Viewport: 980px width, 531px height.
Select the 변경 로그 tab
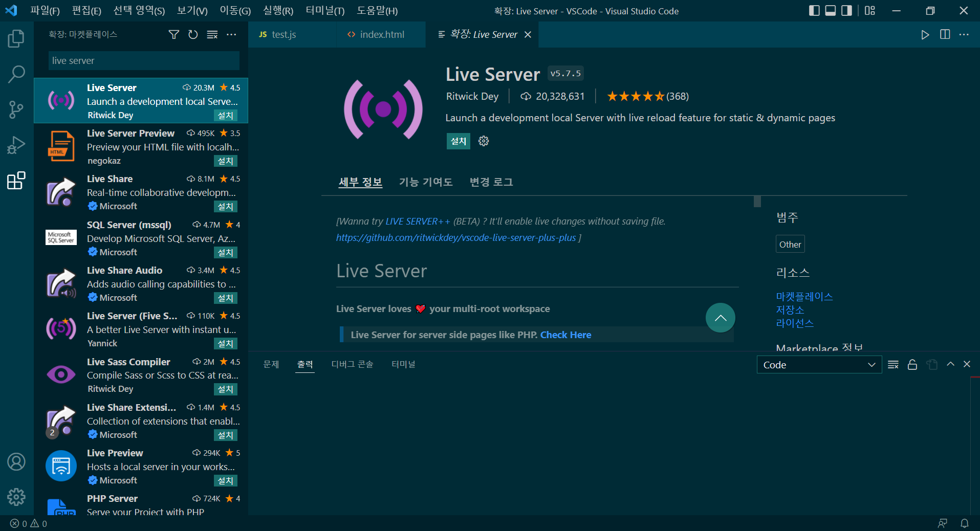pos(491,182)
